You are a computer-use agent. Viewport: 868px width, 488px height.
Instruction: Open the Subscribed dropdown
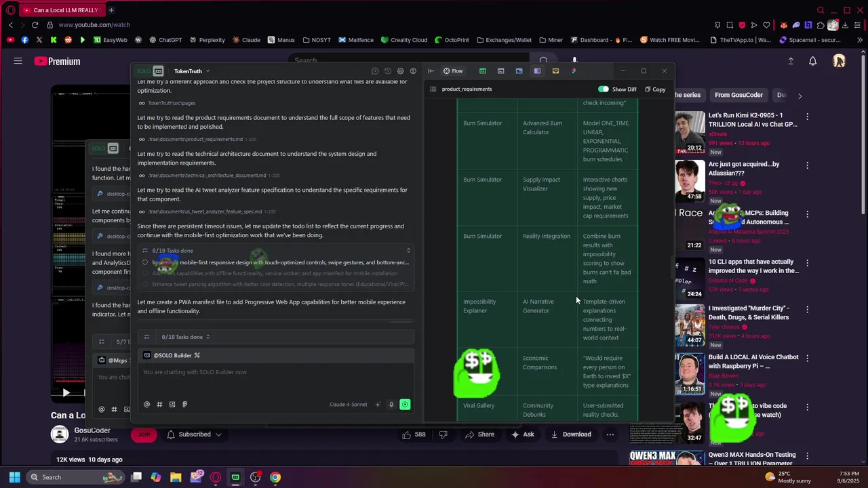click(193, 434)
